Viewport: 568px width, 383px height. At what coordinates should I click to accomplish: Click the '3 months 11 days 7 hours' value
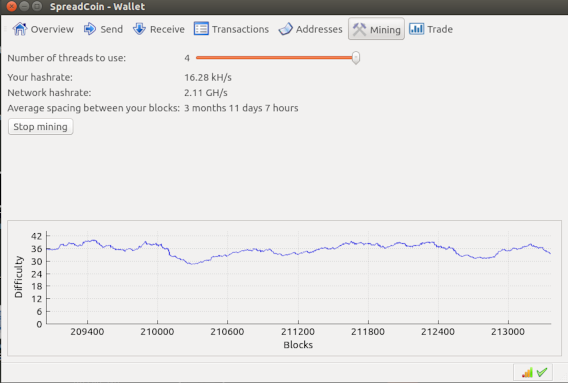[241, 108]
